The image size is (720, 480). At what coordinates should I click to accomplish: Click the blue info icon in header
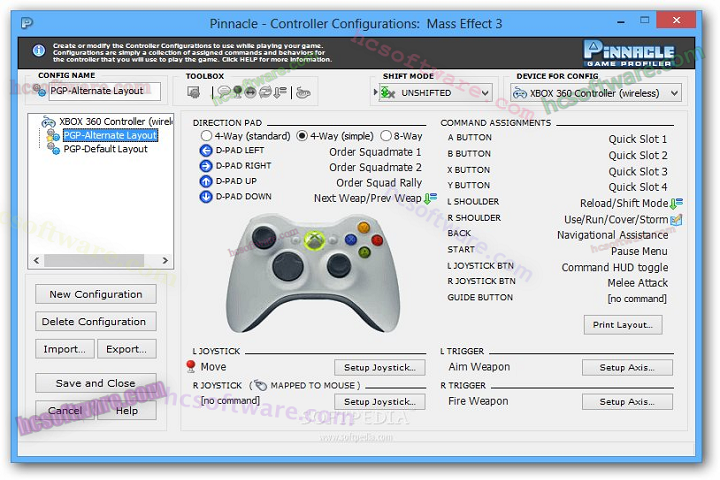coord(39,50)
